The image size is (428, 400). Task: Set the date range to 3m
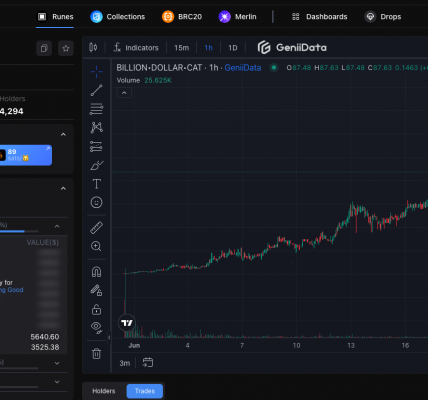125,363
